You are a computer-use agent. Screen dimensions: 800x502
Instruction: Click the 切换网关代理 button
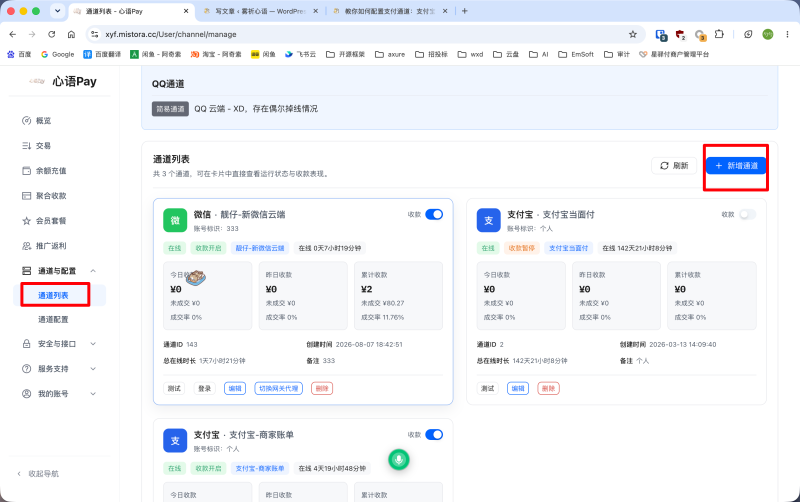(279, 388)
